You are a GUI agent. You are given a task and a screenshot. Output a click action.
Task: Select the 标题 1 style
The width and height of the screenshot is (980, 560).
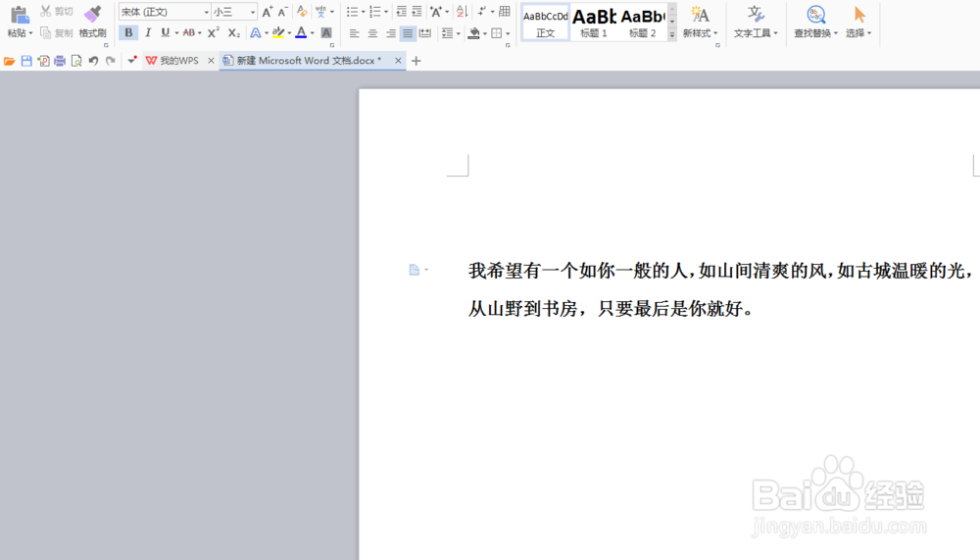[594, 23]
